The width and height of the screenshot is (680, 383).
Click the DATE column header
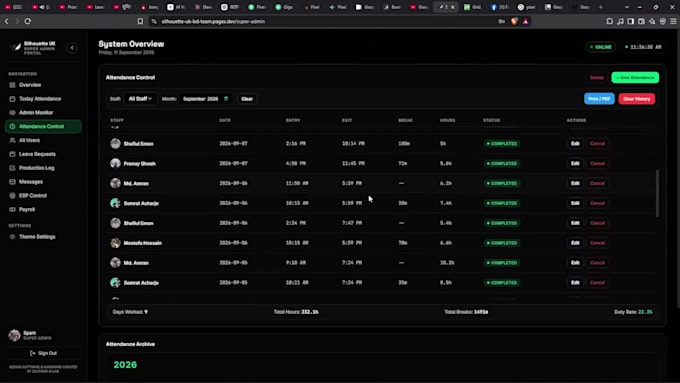point(225,120)
